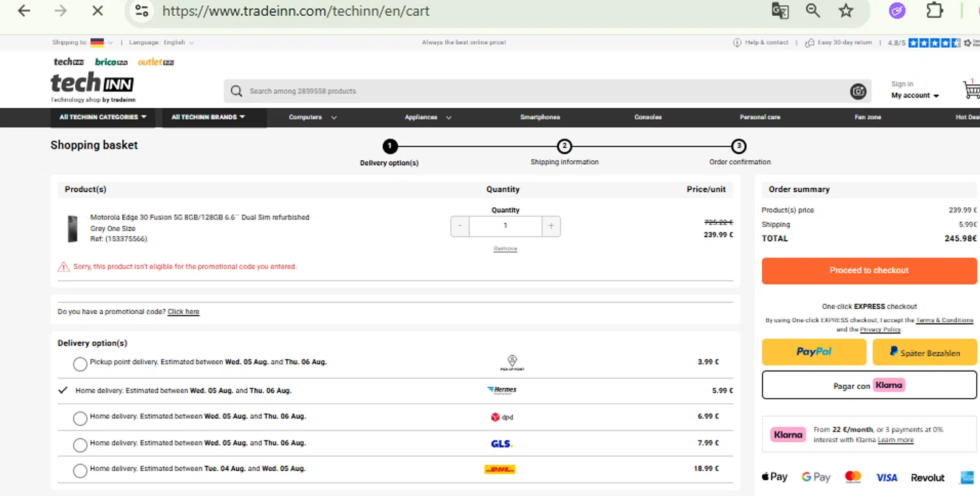
Task: Open the shopping cart icon
Action: 972,90
